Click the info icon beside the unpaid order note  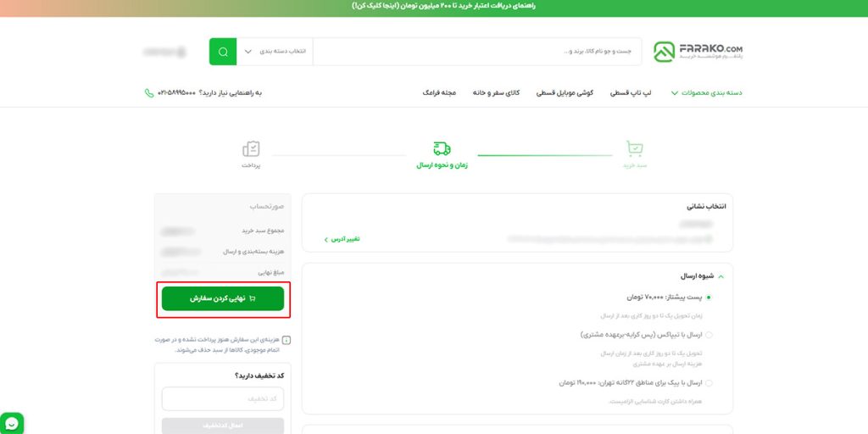[x=286, y=340]
